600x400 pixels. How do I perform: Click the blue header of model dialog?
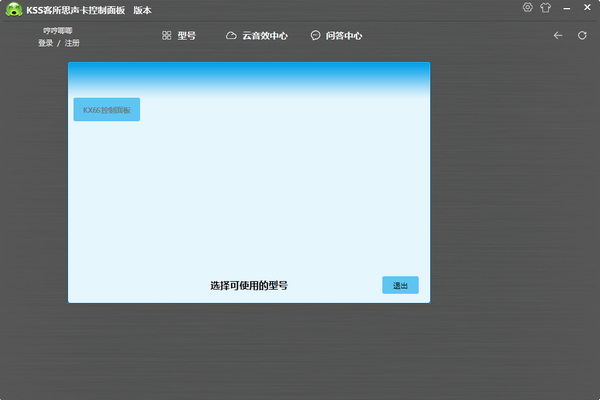(249, 76)
